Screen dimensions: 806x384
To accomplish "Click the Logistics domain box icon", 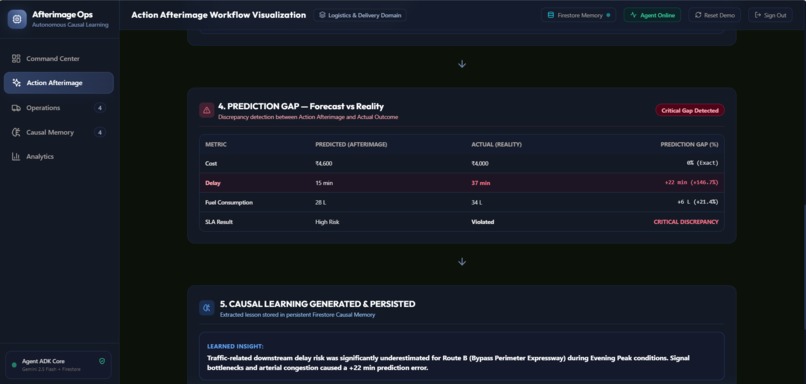I will [322, 15].
